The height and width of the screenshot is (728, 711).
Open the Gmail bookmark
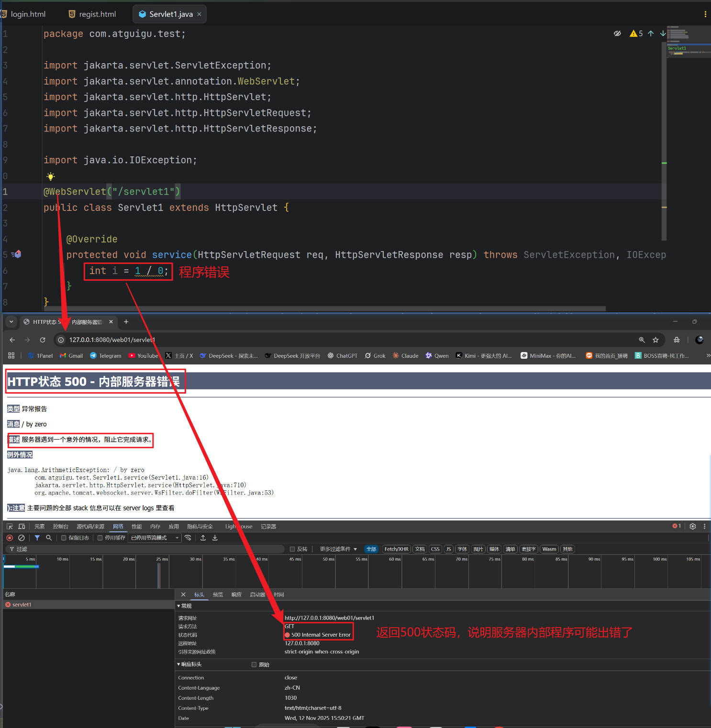coord(71,356)
